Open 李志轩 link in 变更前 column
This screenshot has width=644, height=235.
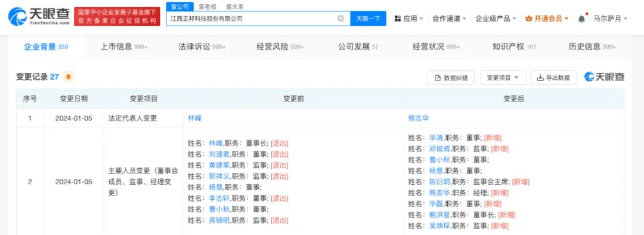pyautogui.click(x=219, y=199)
